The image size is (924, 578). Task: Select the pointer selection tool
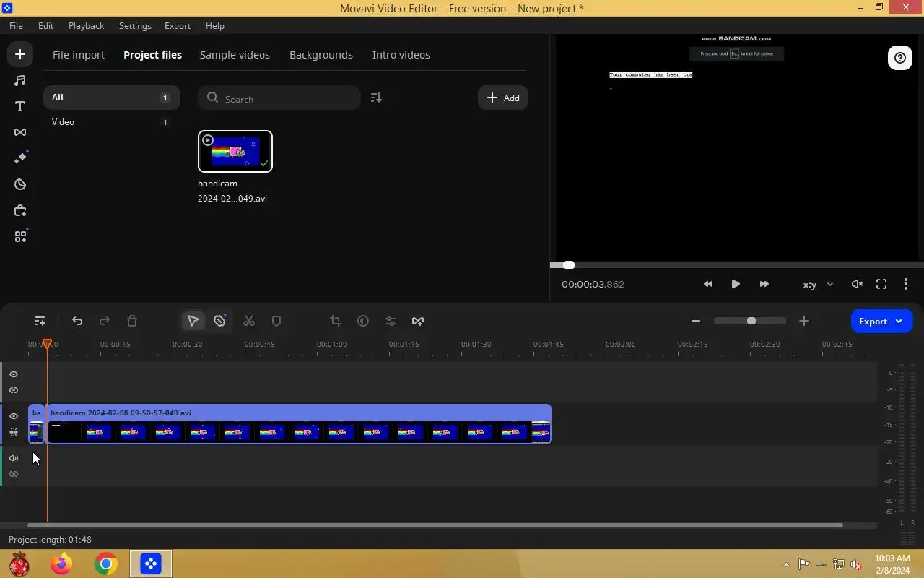pos(193,321)
